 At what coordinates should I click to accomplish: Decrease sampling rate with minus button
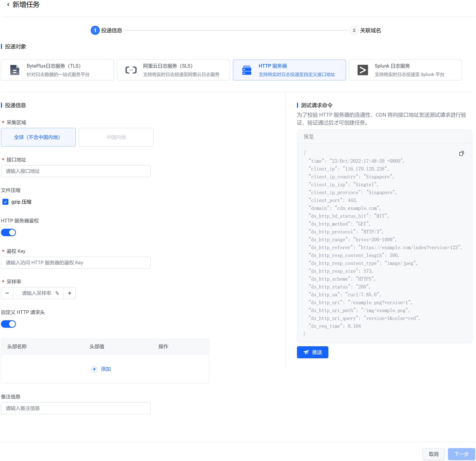tap(7, 293)
